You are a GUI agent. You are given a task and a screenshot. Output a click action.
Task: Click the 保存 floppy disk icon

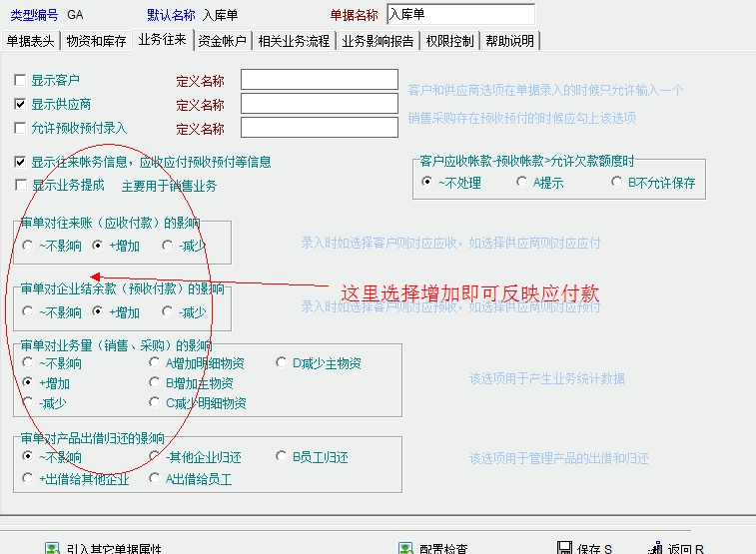tap(564, 548)
